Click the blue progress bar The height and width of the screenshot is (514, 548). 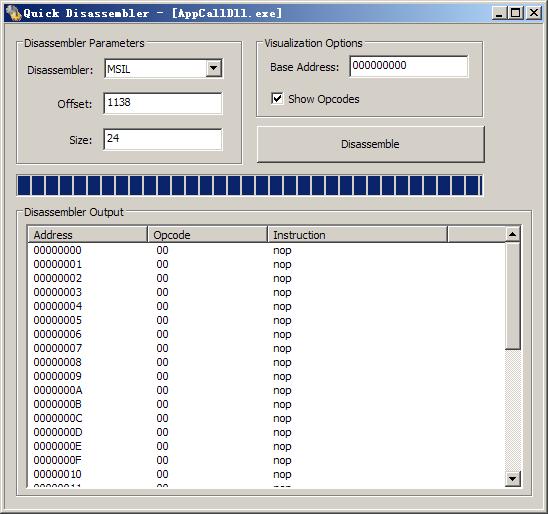(250, 185)
